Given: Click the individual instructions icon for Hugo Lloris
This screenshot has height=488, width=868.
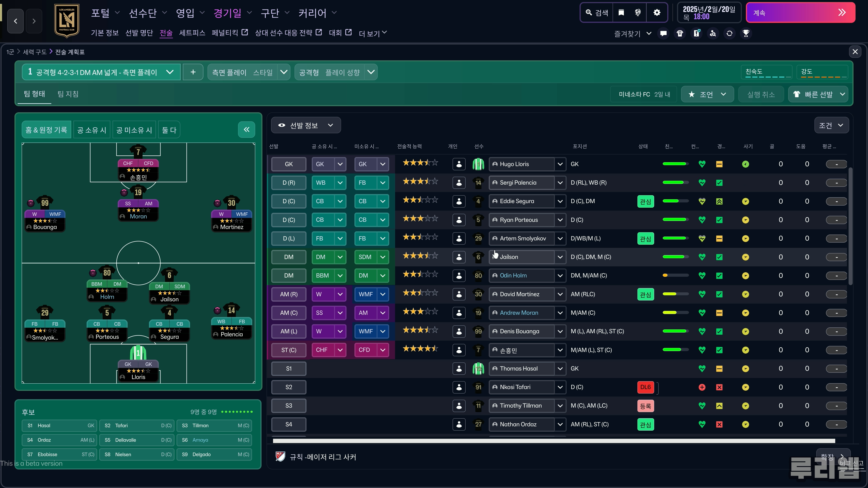Looking at the screenshot, I should [x=459, y=164].
